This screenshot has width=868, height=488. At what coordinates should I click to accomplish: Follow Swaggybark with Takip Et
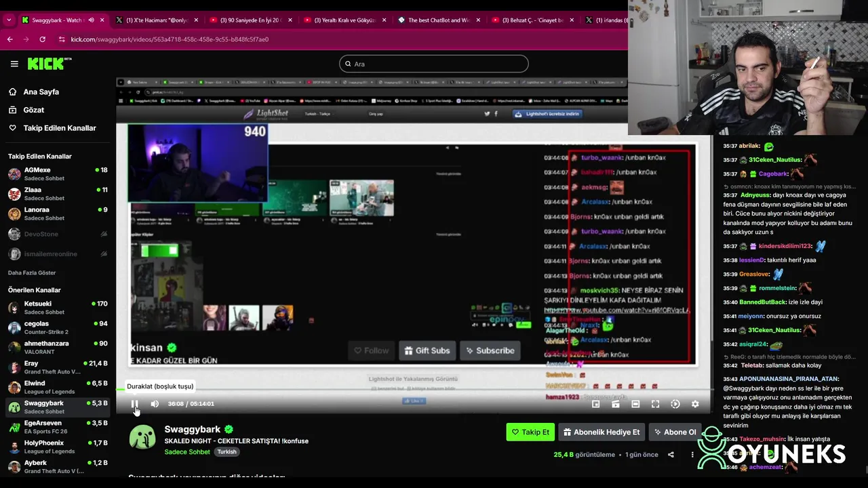tap(530, 432)
